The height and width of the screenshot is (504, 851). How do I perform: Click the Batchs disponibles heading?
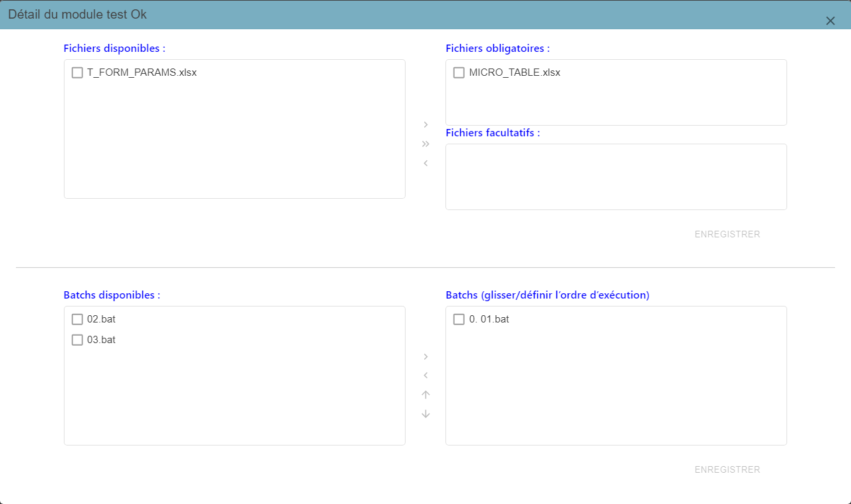(112, 295)
